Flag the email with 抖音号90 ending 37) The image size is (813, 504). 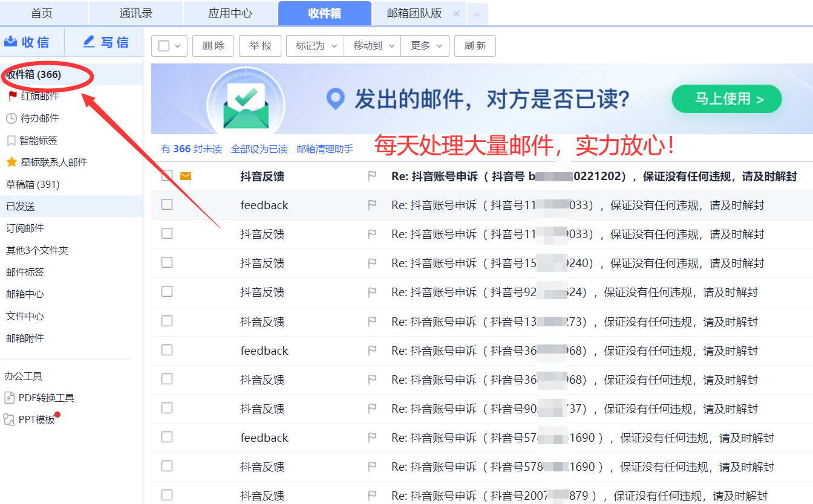pyautogui.click(x=372, y=409)
